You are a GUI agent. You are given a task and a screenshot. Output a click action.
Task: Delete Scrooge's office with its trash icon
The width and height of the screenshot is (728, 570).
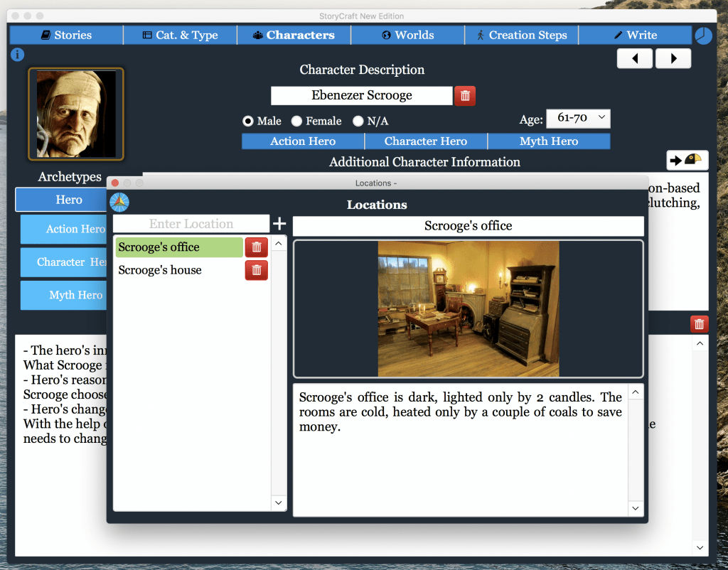256,247
